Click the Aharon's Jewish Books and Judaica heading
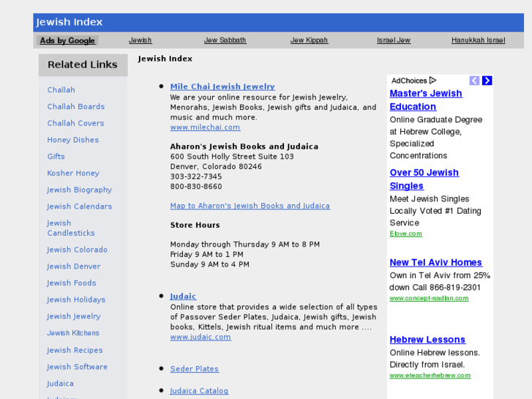Image resolution: width=532 pixels, height=399 pixels. [x=244, y=146]
